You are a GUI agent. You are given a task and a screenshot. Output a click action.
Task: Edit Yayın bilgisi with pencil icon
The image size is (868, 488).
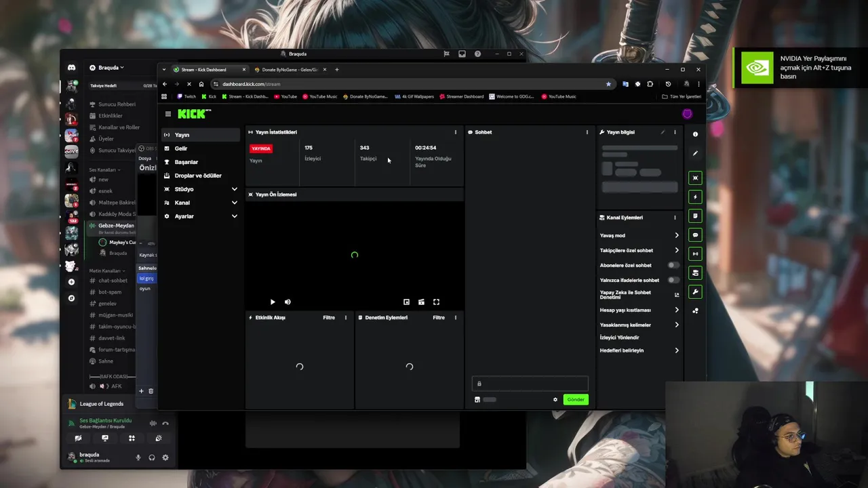coord(663,132)
